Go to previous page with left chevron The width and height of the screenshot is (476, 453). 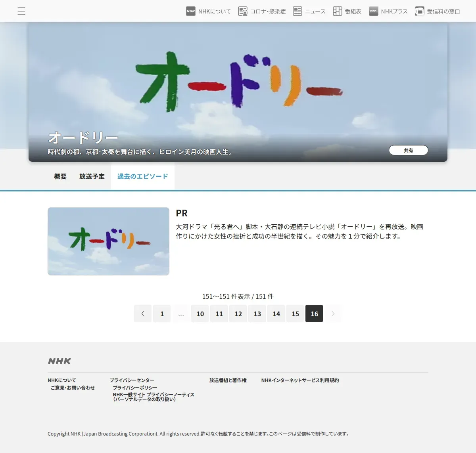pyautogui.click(x=143, y=313)
